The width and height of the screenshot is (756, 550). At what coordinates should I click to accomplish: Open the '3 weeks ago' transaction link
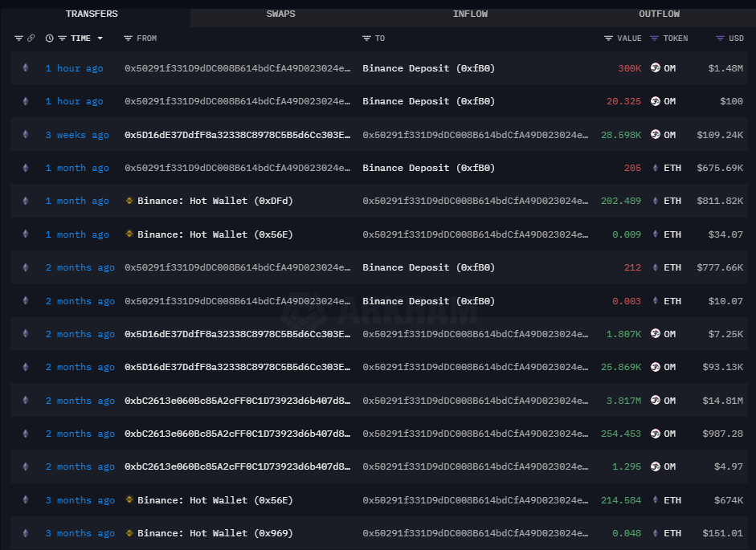[x=77, y=135]
